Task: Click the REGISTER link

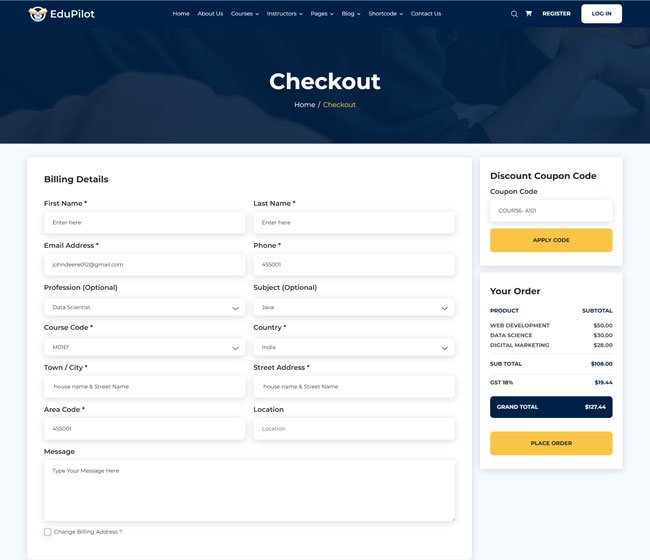Action: coord(556,14)
